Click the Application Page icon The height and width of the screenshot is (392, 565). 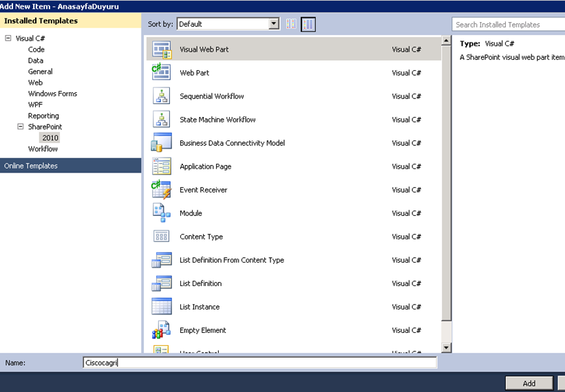pos(162,166)
